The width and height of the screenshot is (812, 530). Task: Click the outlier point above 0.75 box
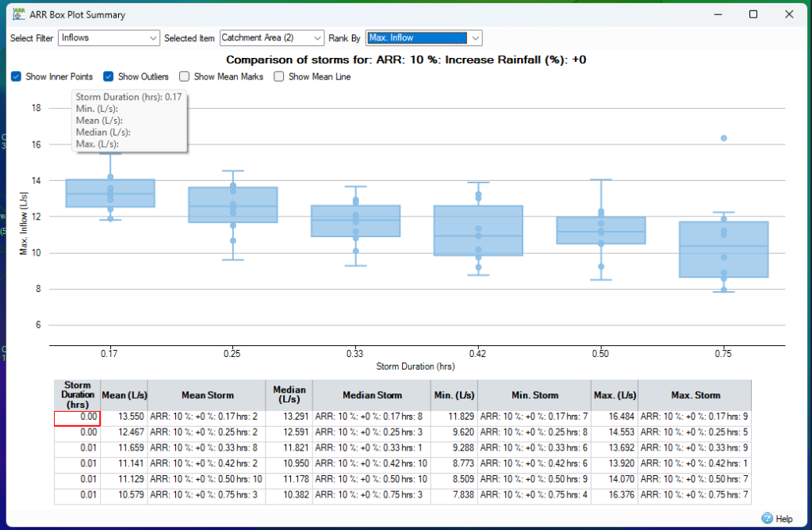724,138
